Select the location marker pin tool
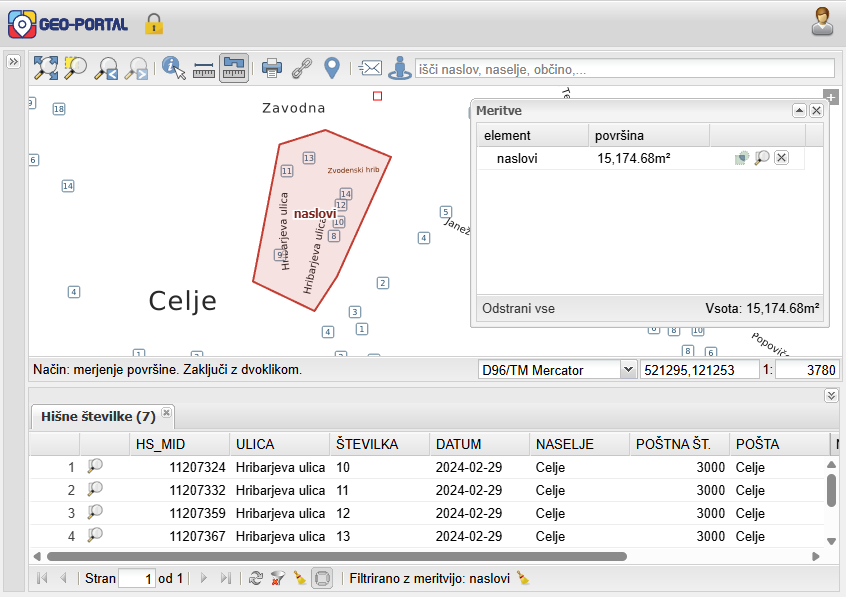 coord(332,68)
